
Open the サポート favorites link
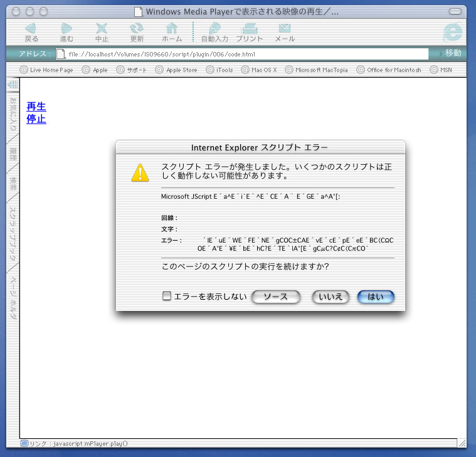(x=132, y=70)
